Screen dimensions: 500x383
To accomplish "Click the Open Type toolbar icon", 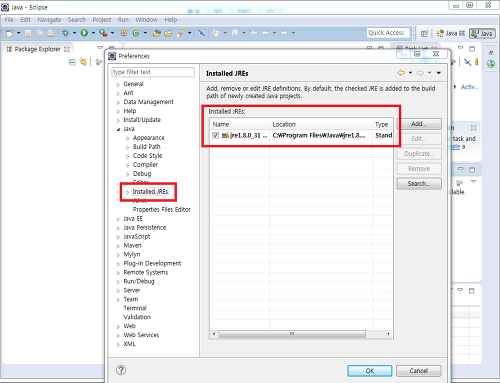I will point(157,33).
